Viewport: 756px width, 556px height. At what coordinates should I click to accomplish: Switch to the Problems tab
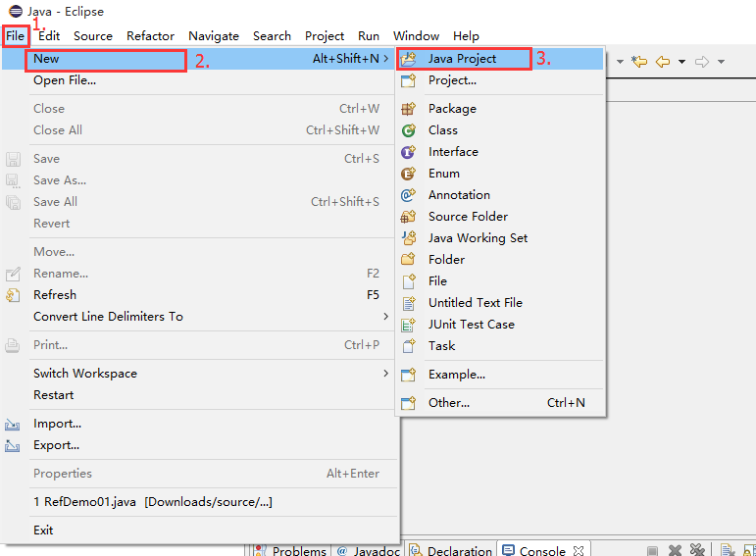click(291, 551)
